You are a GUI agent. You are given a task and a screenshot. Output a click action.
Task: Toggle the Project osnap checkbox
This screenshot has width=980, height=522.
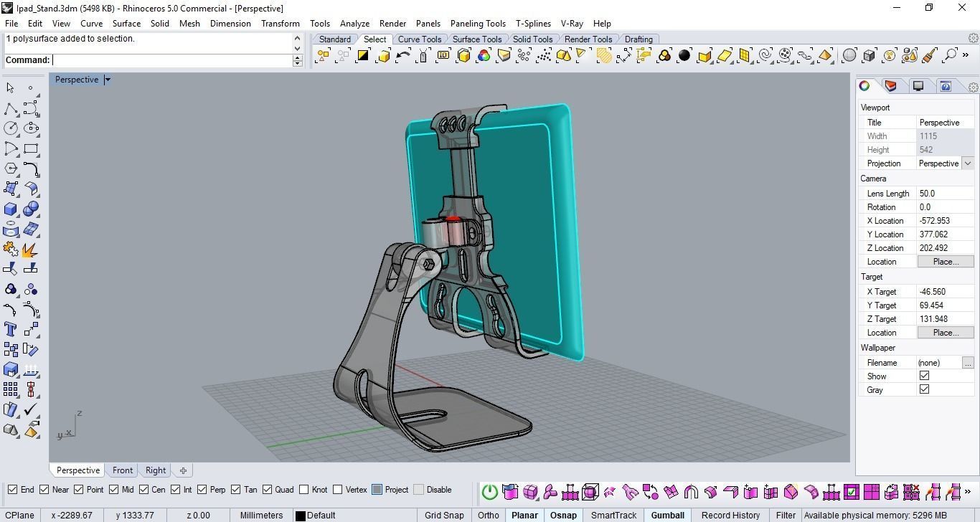[x=377, y=490]
